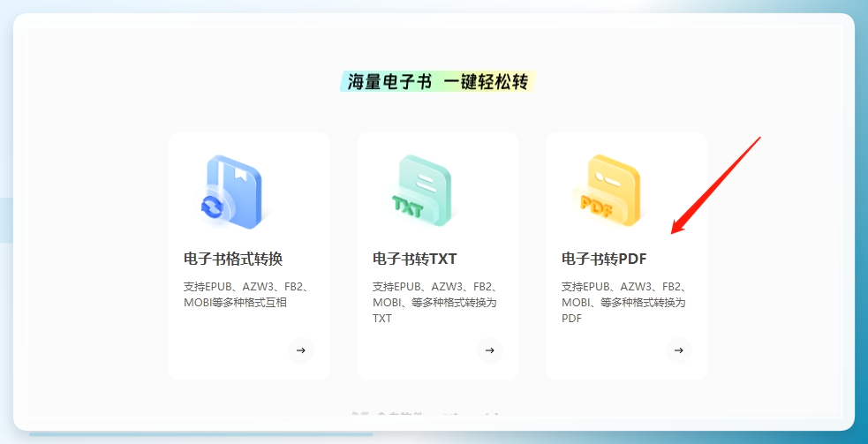The image size is (868, 444).
Task: Click the blue ebook format conversion icon
Action: (231, 192)
